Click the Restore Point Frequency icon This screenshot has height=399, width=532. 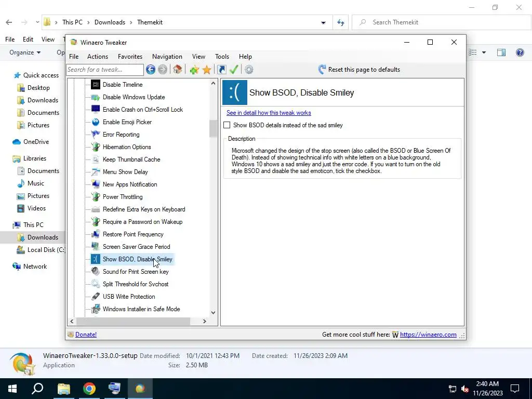click(x=96, y=234)
